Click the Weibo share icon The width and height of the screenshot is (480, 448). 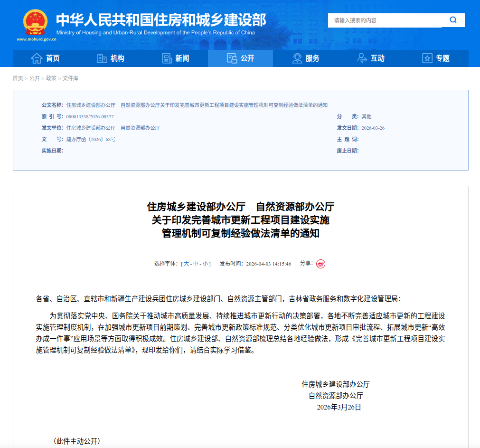pyautogui.click(x=321, y=264)
